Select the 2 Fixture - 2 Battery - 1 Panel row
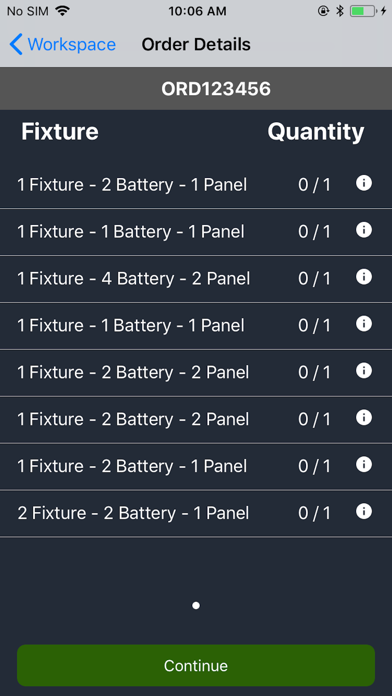392x696 pixels. pyautogui.click(x=196, y=514)
